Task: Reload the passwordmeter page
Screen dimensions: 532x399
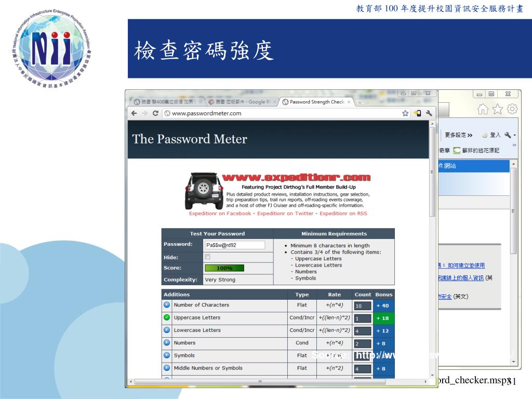Action: tap(155, 113)
